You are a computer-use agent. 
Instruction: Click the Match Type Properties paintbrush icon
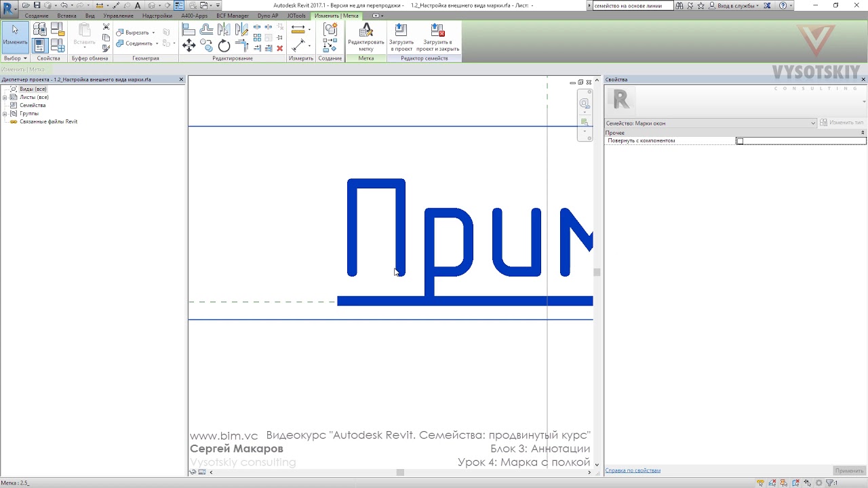106,47
